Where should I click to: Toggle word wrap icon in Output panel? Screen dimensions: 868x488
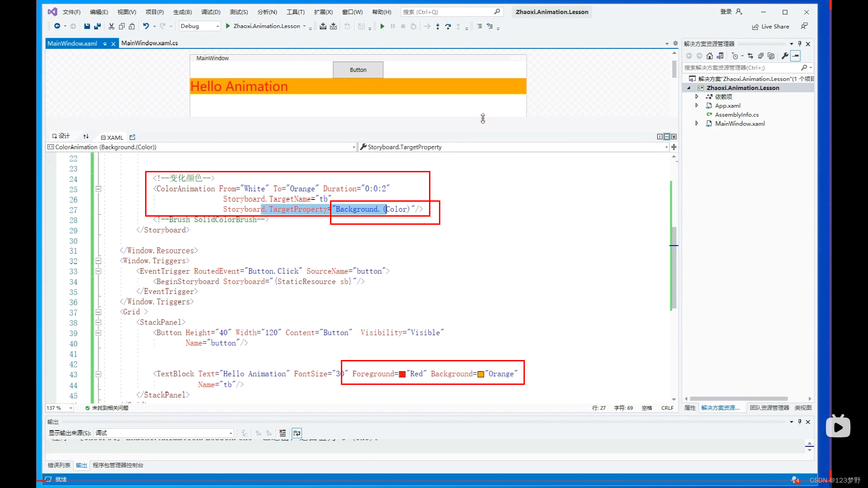click(x=297, y=433)
